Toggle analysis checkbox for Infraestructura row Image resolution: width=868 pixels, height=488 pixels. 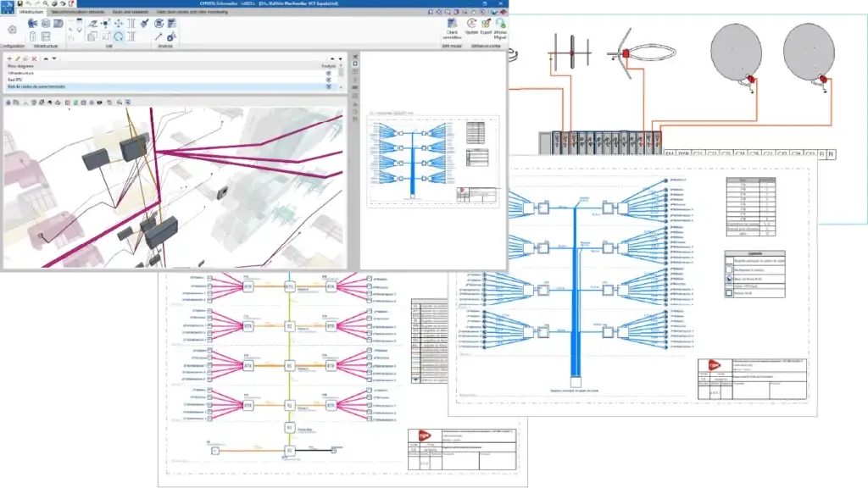[x=328, y=74]
